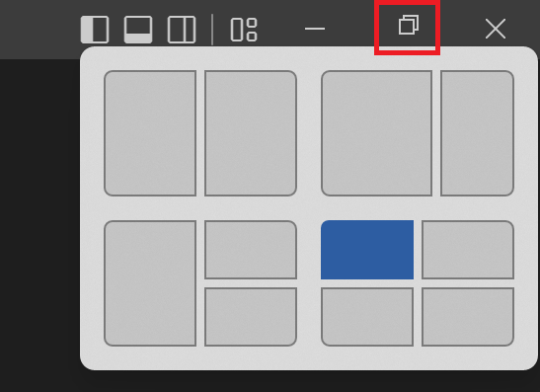Minimize the window using the dash button
Screen dimensions: 540x392
(315, 29)
